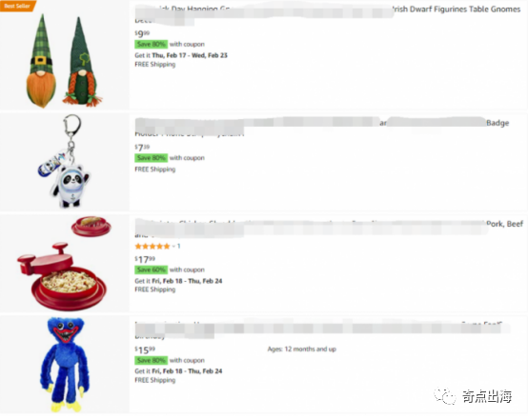The width and height of the screenshot is (528, 420).
Task: Click the WeChat watermark logo icon
Action: coord(444,396)
